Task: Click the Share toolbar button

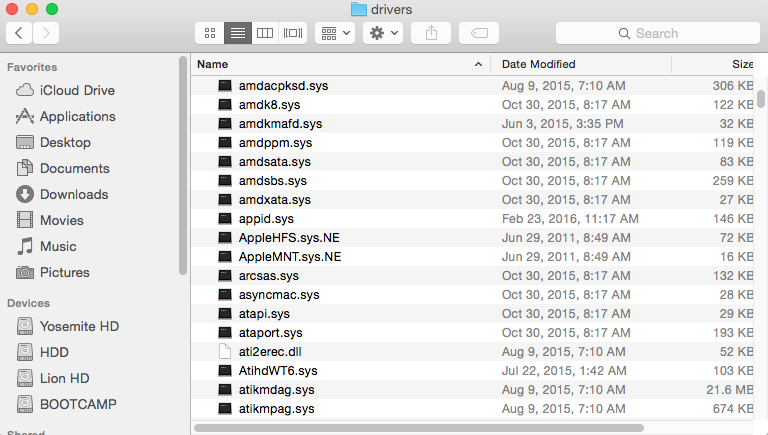Action: click(x=431, y=33)
